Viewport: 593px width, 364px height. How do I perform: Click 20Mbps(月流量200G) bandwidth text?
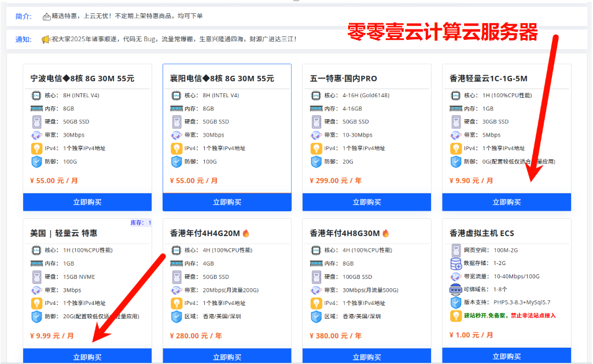[231, 291]
